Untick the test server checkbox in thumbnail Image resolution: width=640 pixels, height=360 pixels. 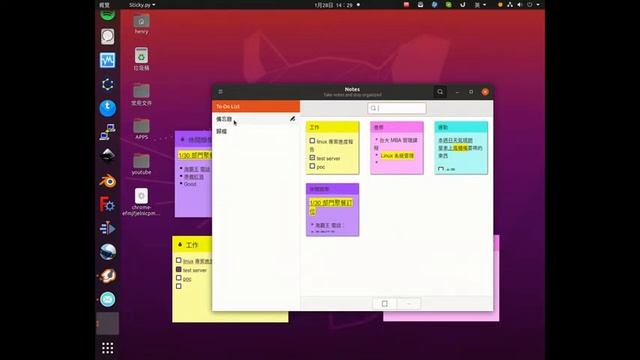tap(312, 158)
